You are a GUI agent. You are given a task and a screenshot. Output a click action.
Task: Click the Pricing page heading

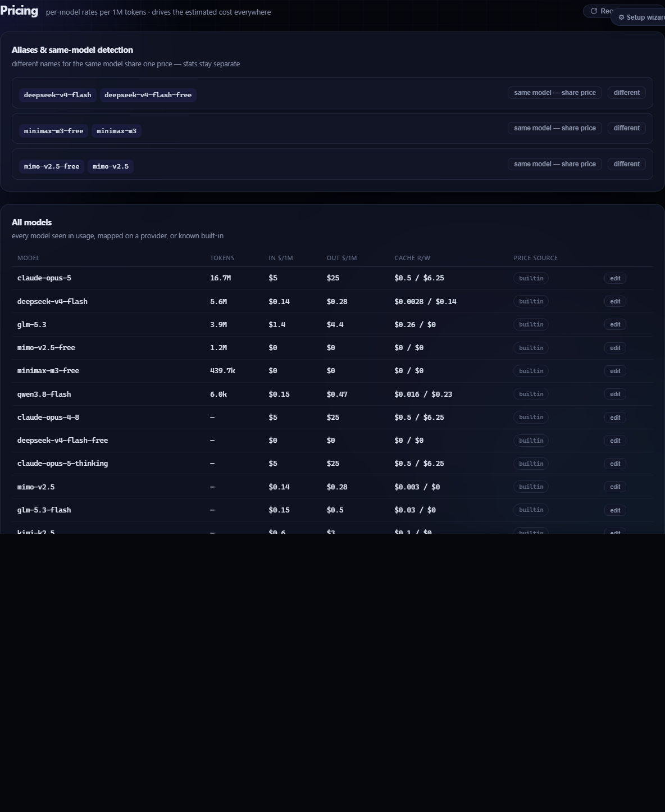click(x=19, y=11)
